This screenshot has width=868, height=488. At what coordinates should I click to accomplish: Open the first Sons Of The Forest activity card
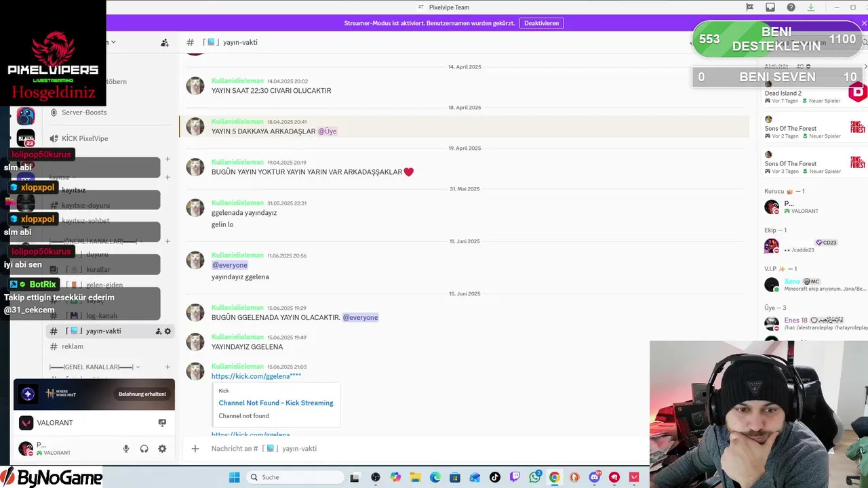coord(813,128)
